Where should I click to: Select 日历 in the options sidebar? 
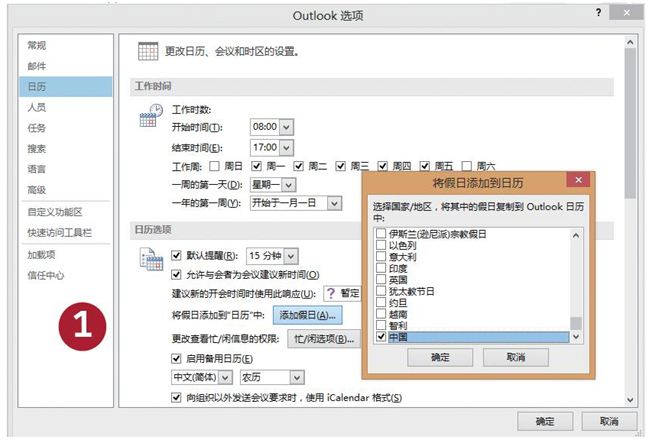click(x=65, y=87)
